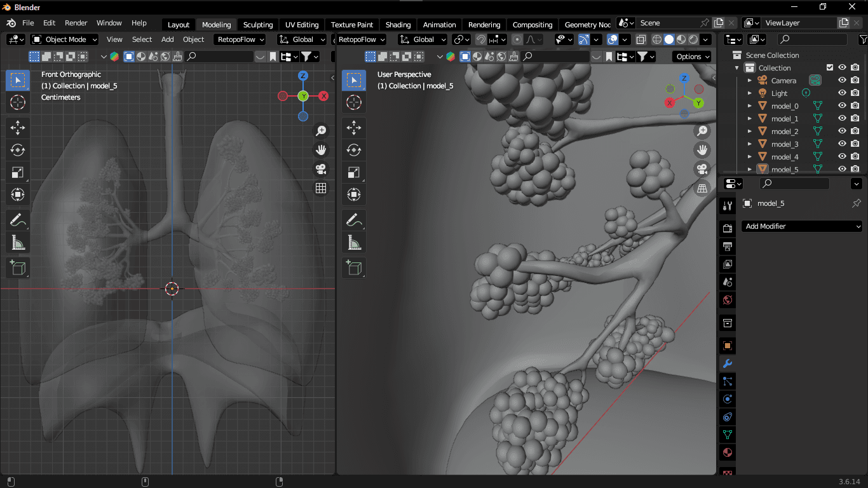The height and width of the screenshot is (488, 868).
Task: Hide model_2 in the viewport
Action: (842, 132)
